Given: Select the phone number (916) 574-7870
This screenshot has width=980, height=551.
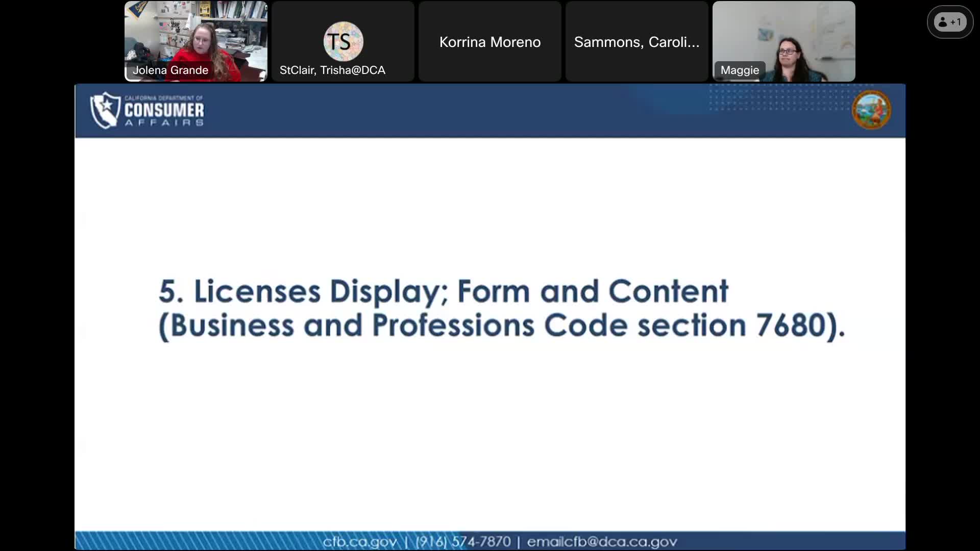Looking at the screenshot, I should click(x=462, y=542).
